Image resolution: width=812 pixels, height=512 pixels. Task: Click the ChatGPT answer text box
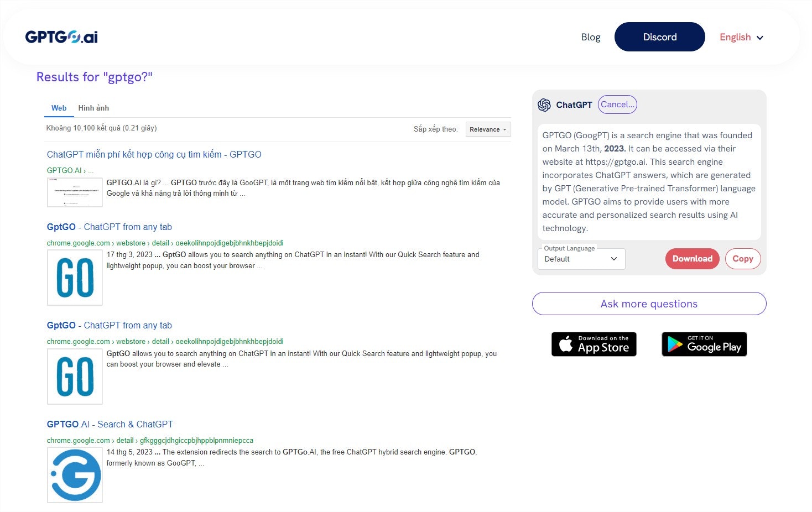click(x=649, y=182)
